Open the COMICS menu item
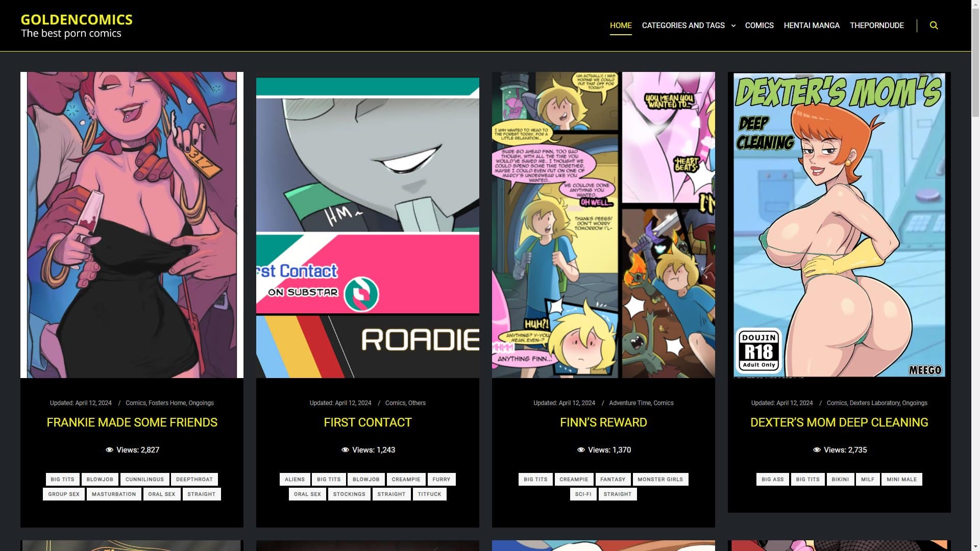980x551 pixels. [759, 25]
